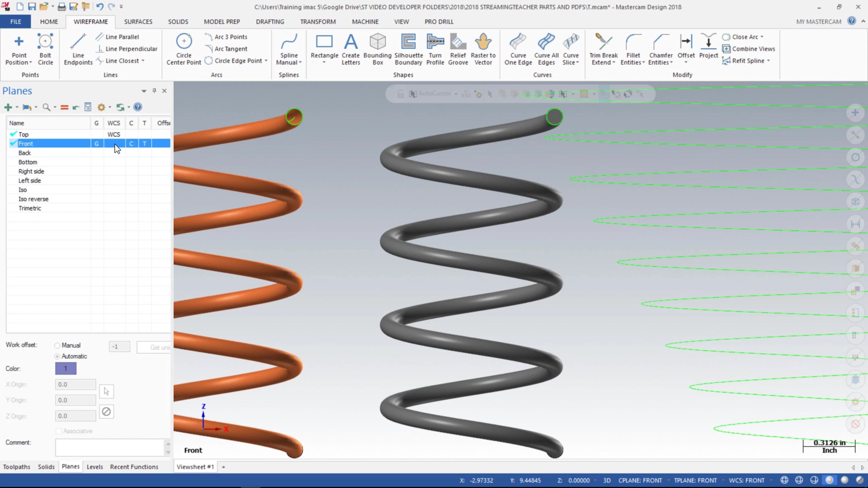This screenshot has width=868, height=488.
Task: Open Planes panel options dropdown arrow
Action: click(x=144, y=91)
